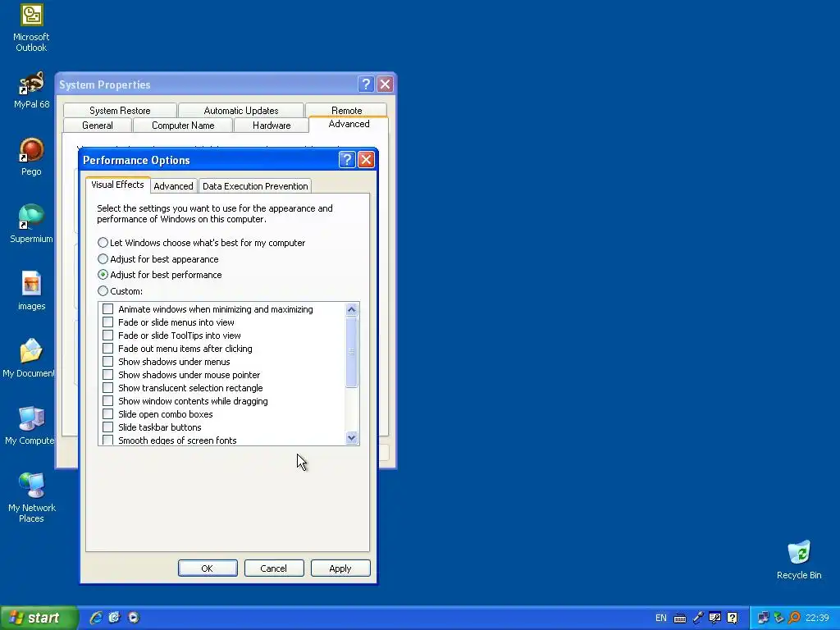Click the Performance Options help question button
This screenshot has width=840, height=630.
(347, 160)
